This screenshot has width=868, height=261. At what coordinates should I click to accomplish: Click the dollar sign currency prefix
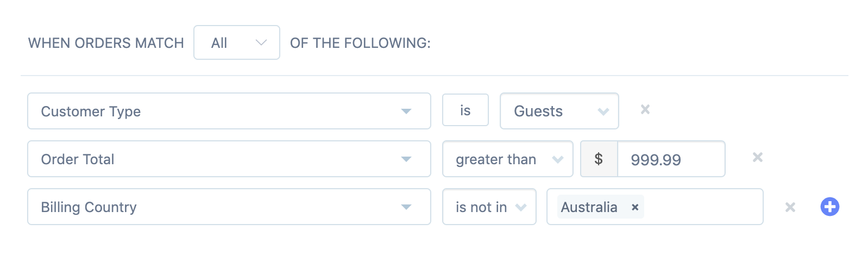point(599,159)
